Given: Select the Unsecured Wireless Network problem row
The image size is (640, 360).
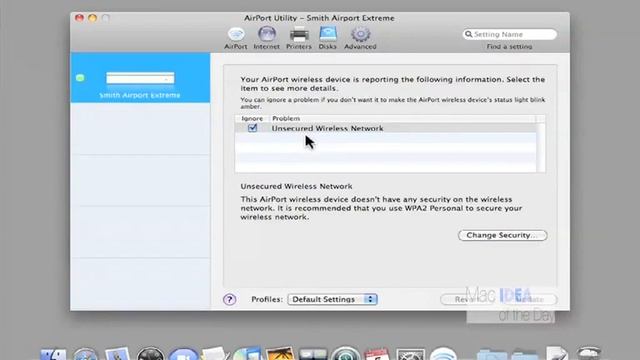Looking at the screenshot, I should (386, 128).
